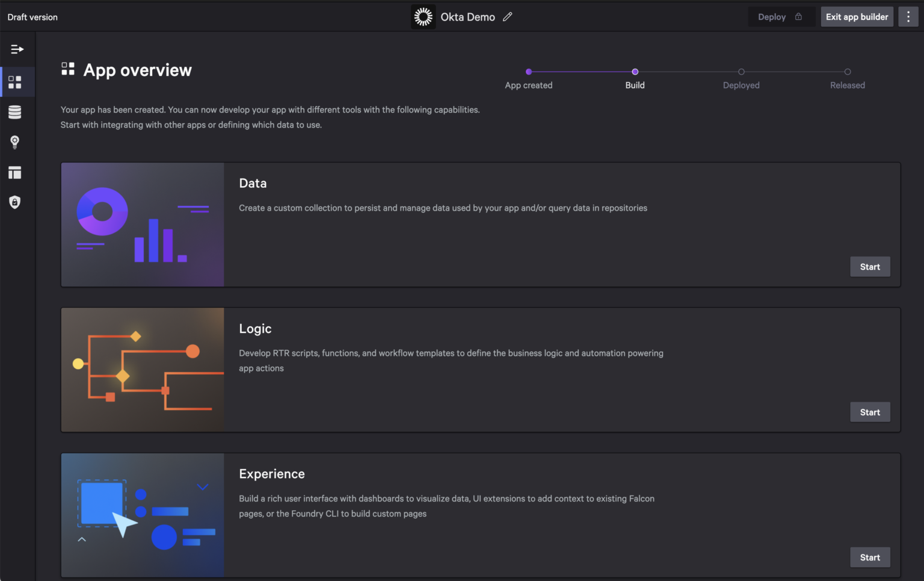Click the Draft version label

(x=32, y=16)
